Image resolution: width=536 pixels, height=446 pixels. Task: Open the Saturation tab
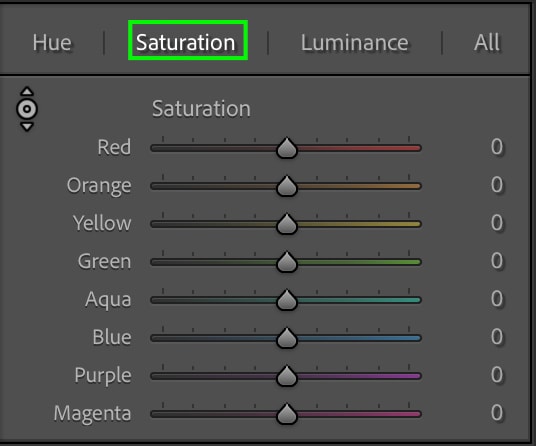(x=186, y=42)
